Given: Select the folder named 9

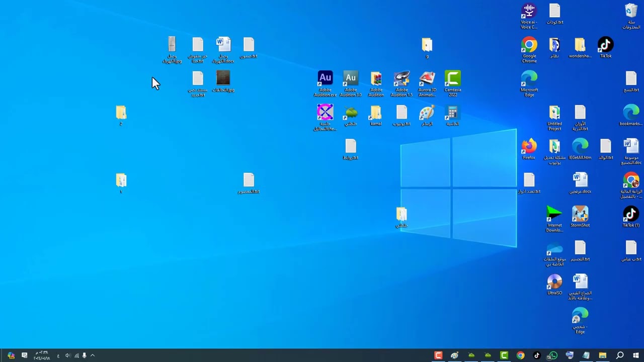Looking at the screenshot, I should point(427,48).
